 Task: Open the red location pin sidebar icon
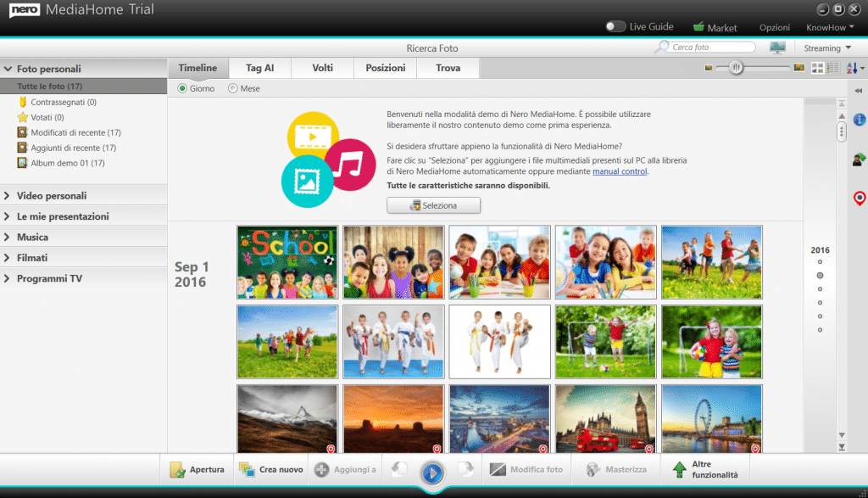point(860,199)
